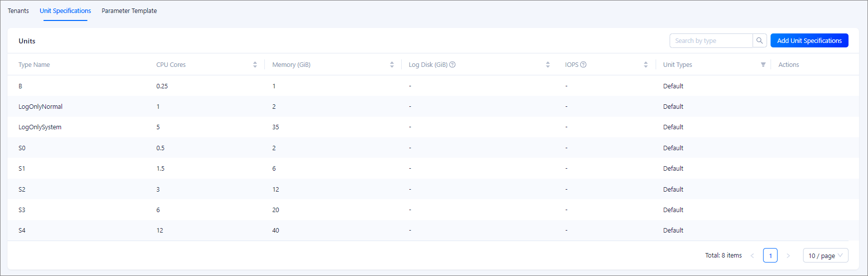Click Log Disk help question icon

pyautogui.click(x=452, y=65)
